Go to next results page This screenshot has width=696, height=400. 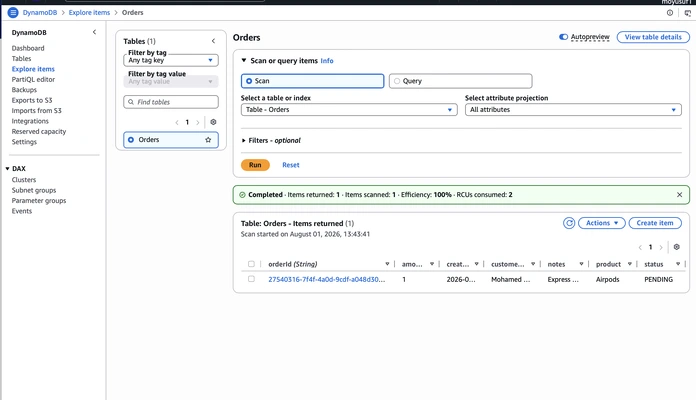click(661, 247)
